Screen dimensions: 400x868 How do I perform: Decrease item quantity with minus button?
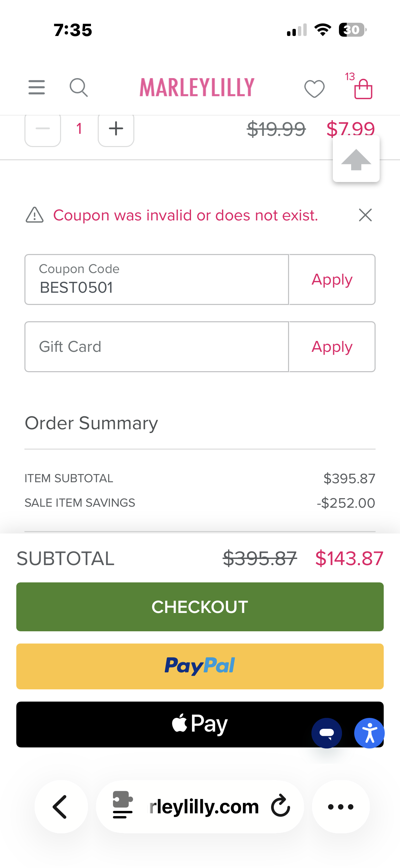43,129
